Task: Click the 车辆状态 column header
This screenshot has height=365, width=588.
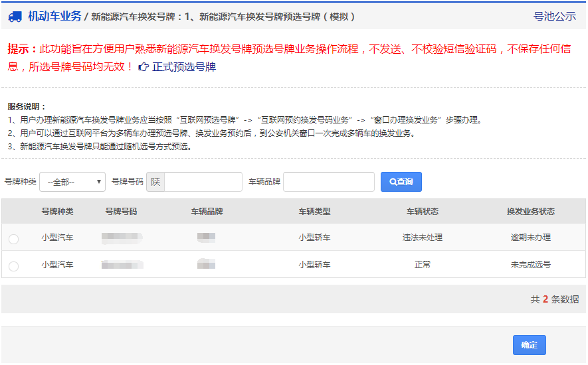Action: point(422,212)
